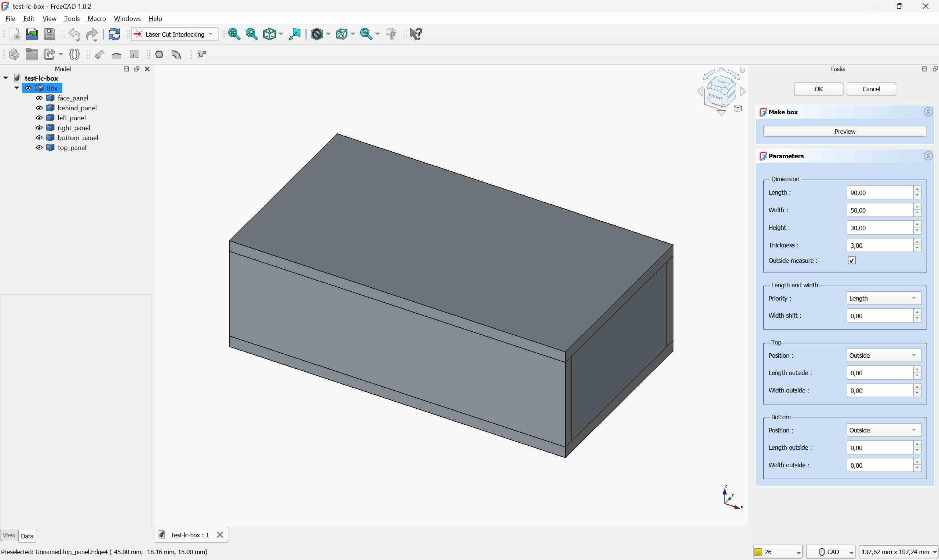Activate the Measure distance tool
Viewport: 939px width, 560px height.
tap(391, 34)
